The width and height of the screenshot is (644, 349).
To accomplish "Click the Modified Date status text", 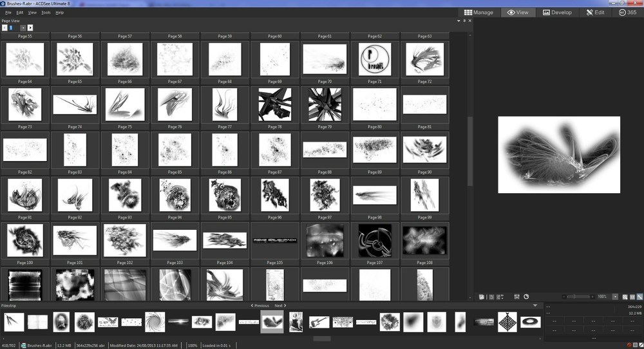I will coord(144,346).
